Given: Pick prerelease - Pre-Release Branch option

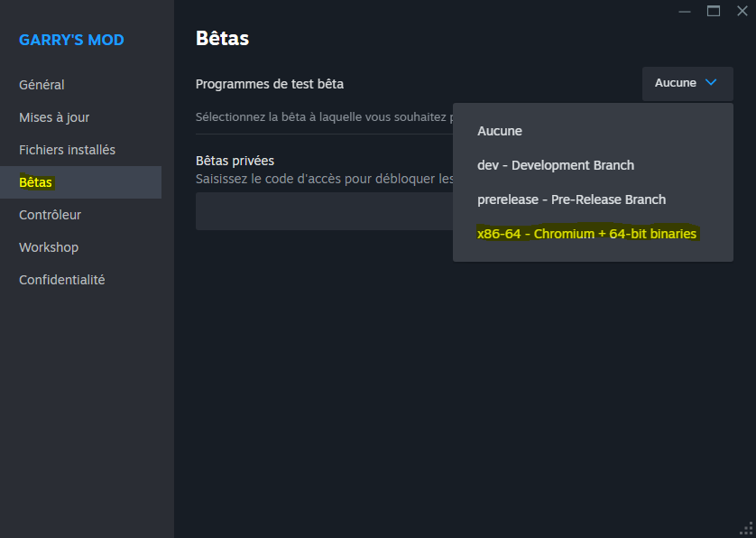Looking at the screenshot, I should [x=593, y=199].
